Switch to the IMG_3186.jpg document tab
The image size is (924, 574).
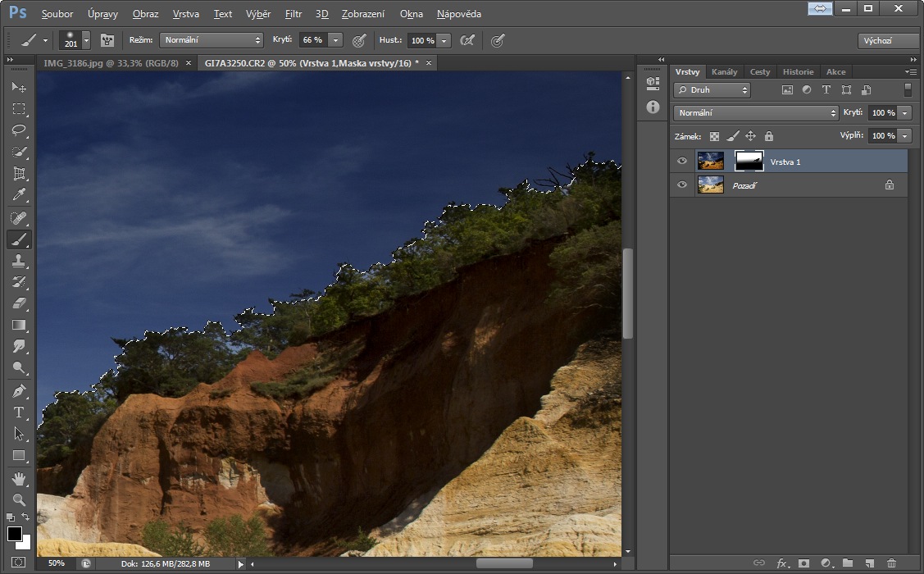coord(111,63)
